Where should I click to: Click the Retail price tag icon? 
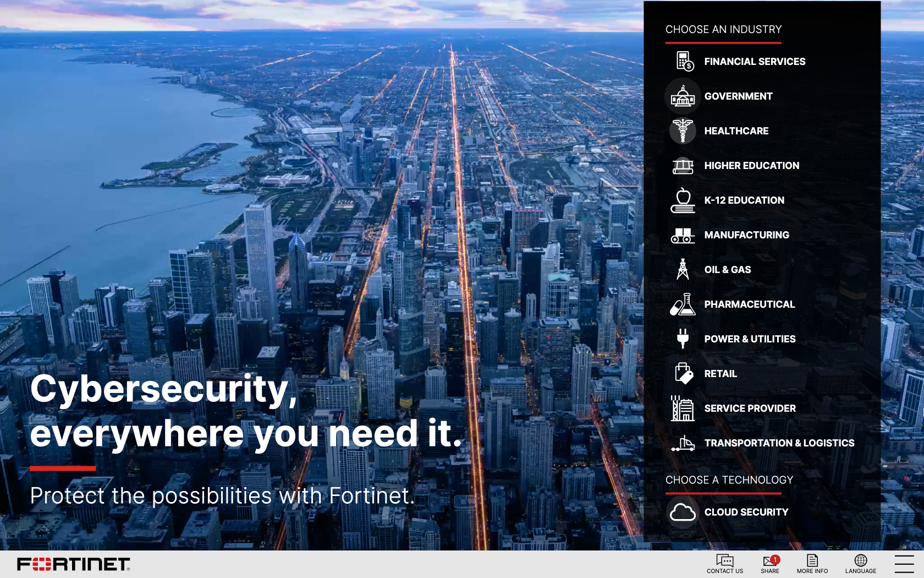pos(683,373)
